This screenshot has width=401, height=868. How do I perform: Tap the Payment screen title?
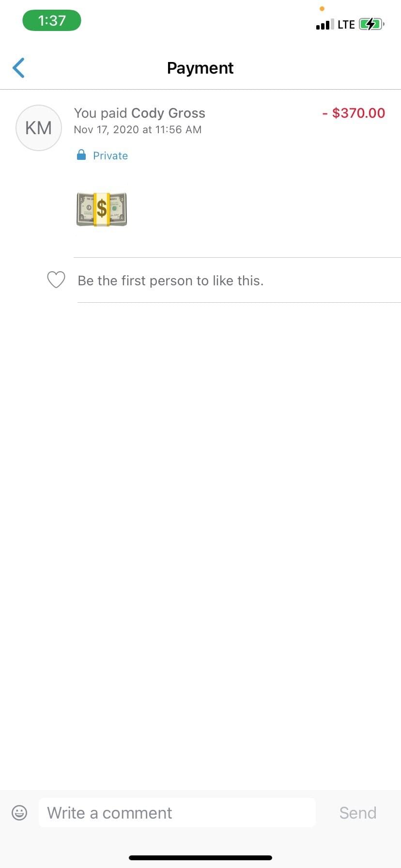click(200, 68)
